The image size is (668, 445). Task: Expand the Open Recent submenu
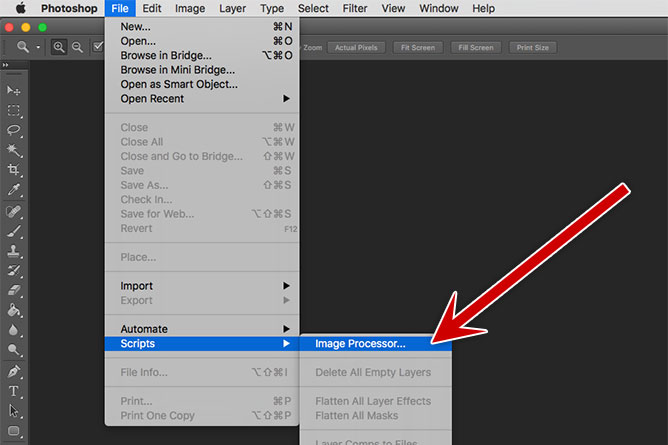[x=202, y=99]
